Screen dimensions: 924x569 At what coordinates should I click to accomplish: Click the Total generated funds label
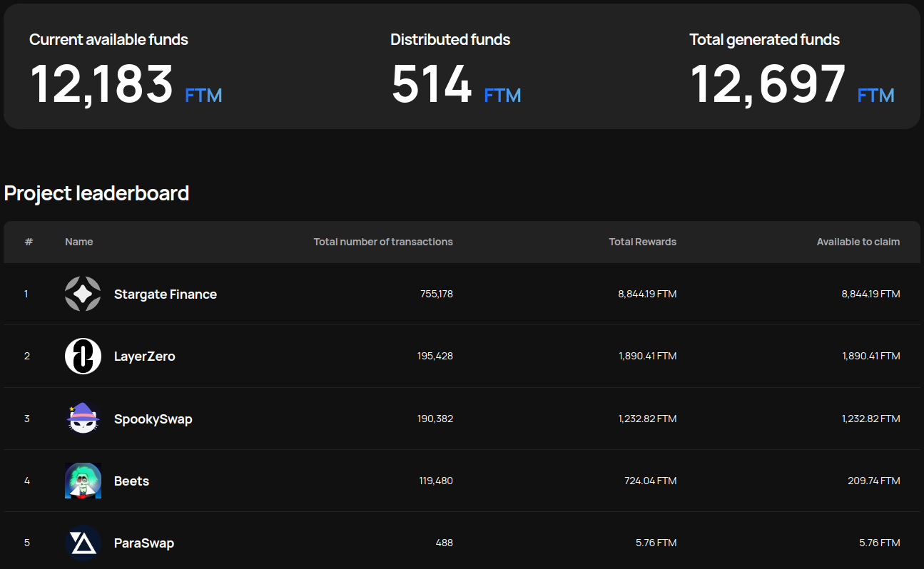click(x=764, y=40)
